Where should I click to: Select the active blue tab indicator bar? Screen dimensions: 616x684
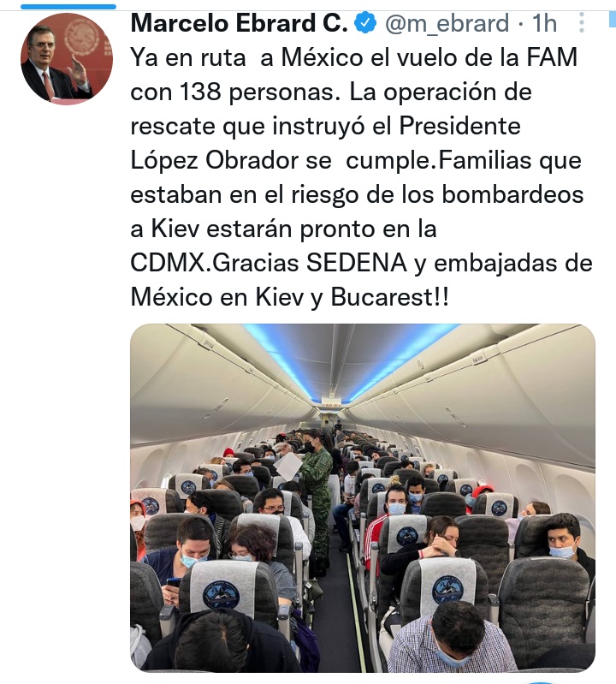click(68, 7)
